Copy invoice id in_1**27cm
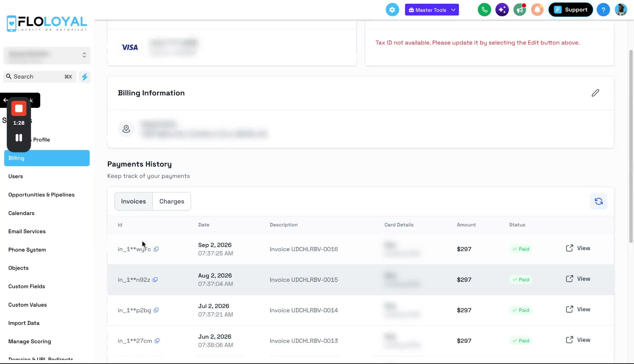The image size is (634, 364). click(x=157, y=341)
